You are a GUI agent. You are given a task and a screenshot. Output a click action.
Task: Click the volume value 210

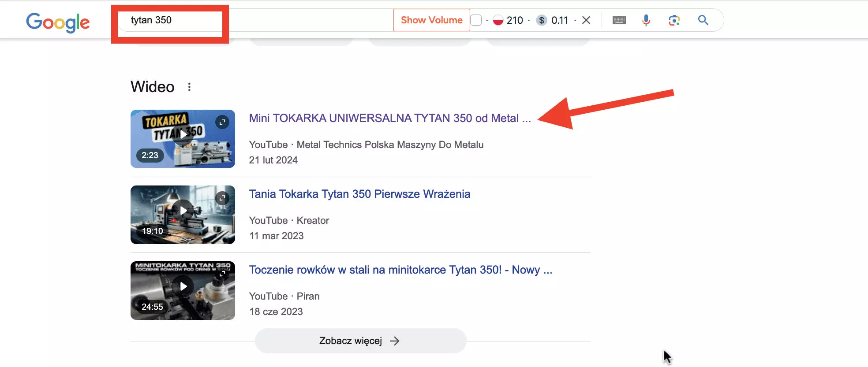click(x=515, y=20)
